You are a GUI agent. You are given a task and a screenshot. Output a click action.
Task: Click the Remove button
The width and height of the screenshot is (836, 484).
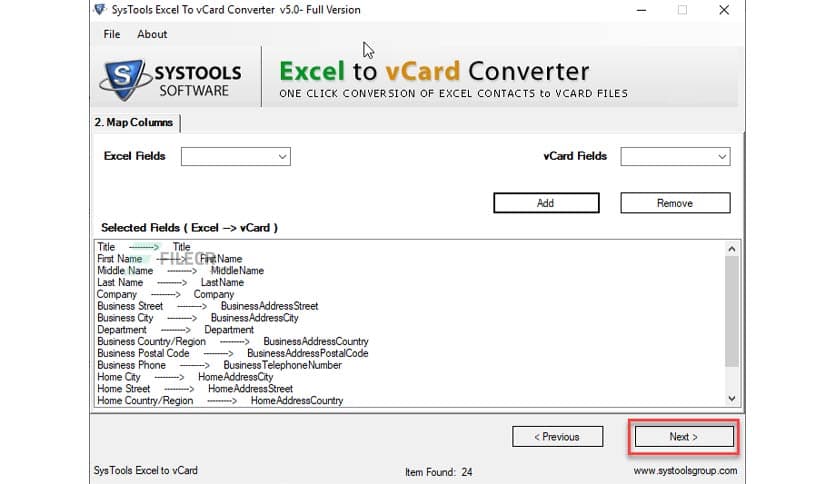pyautogui.click(x=675, y=203)
